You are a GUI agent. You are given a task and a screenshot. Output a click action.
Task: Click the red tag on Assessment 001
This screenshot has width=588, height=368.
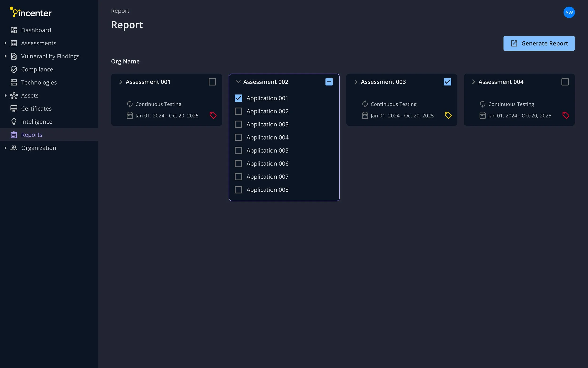pyautogui.click(x=213, y=115)
